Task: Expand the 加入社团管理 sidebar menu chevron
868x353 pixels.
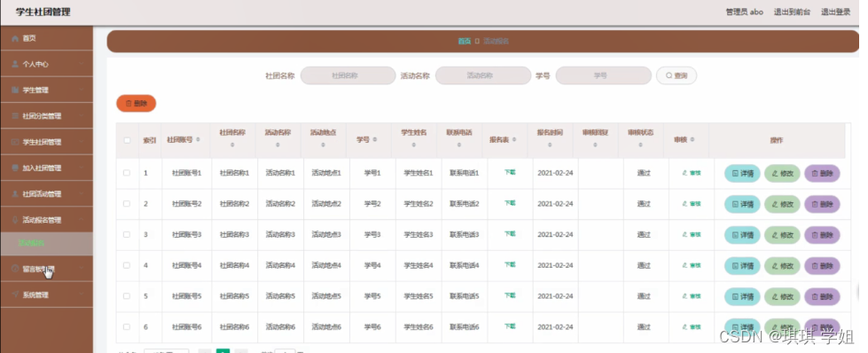Action: tap(82, 168)
